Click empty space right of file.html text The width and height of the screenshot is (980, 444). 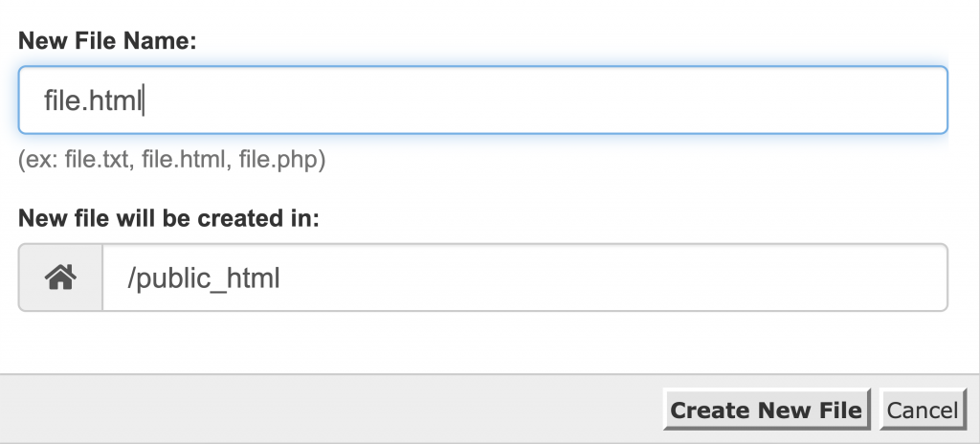coord(546,100)
